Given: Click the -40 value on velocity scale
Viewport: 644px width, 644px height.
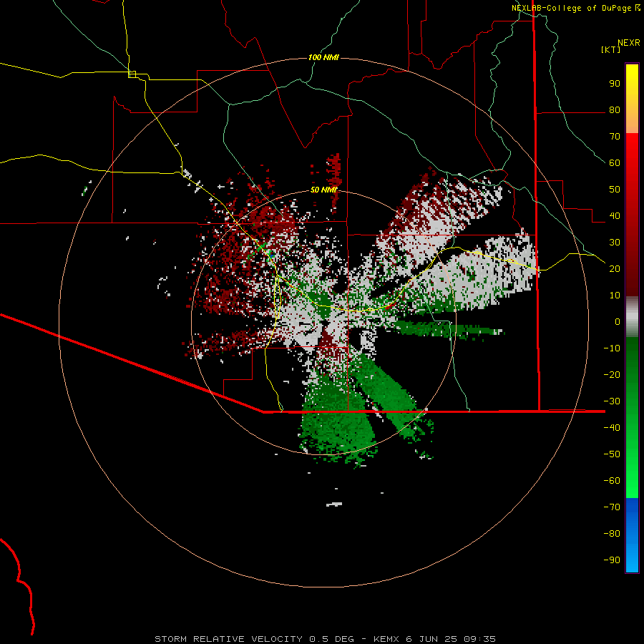Looking at the screenshot, I should tap(612, 428).
